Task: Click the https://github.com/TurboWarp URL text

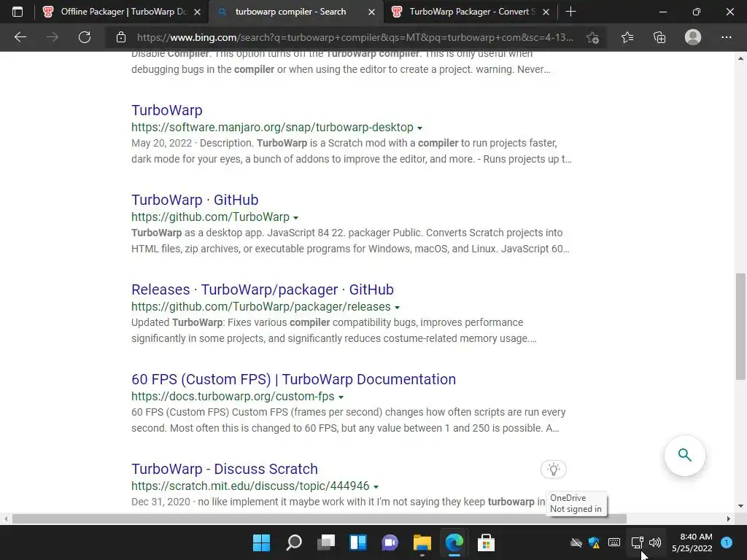Action: pos(210,217)
